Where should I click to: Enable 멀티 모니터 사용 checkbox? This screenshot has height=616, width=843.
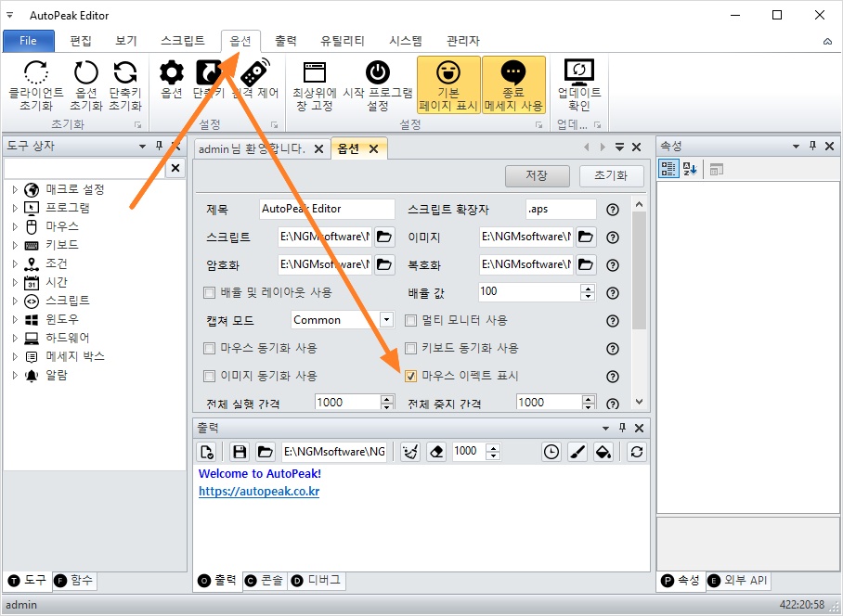410,321
